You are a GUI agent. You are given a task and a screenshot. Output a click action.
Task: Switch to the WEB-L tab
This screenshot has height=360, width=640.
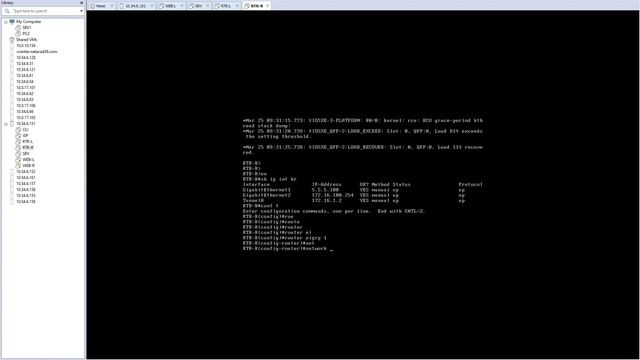tap(171, 6)
